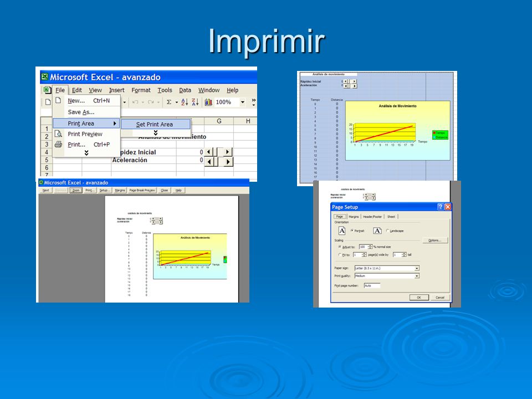Image resolution: width=532 pixels, height=399 pixels.
Task: Click right arrow of Rapidez Inicial scrollbar
Action: (x=228, y=152)
